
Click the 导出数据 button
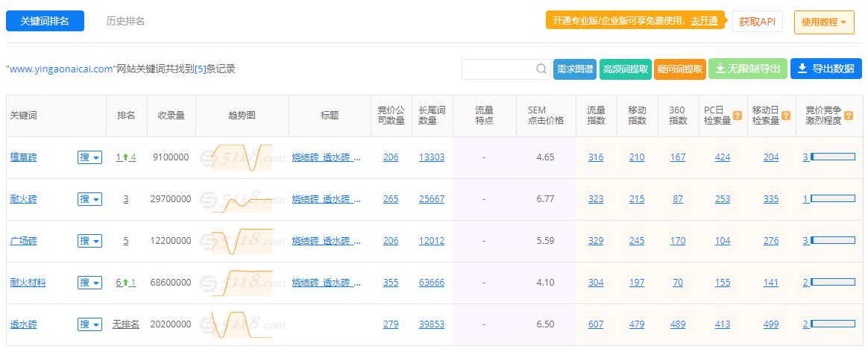pyautogui.click(x=826, y=69)
